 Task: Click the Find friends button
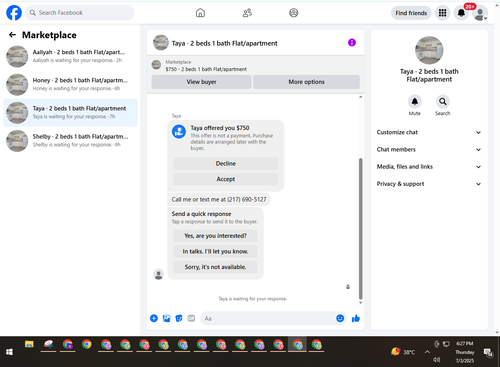(x=411, y=13)
